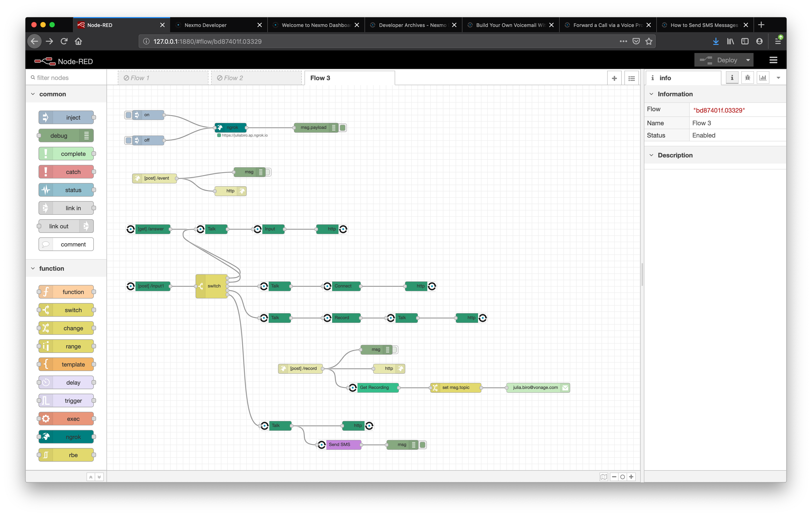Toggle the msg debug node after /event
The image size is (812, 516).
click(x=268, y=172)
